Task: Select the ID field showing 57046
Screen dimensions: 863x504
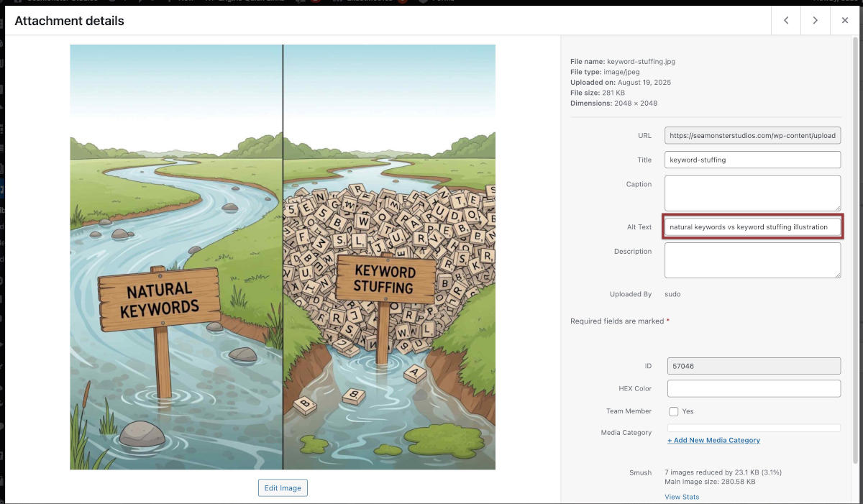Action: tap(754, 366)
